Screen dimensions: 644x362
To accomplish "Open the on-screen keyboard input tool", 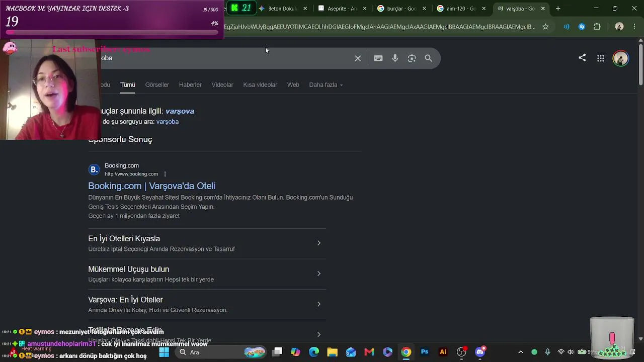I will pyautogui.click(x=378, y=58).
